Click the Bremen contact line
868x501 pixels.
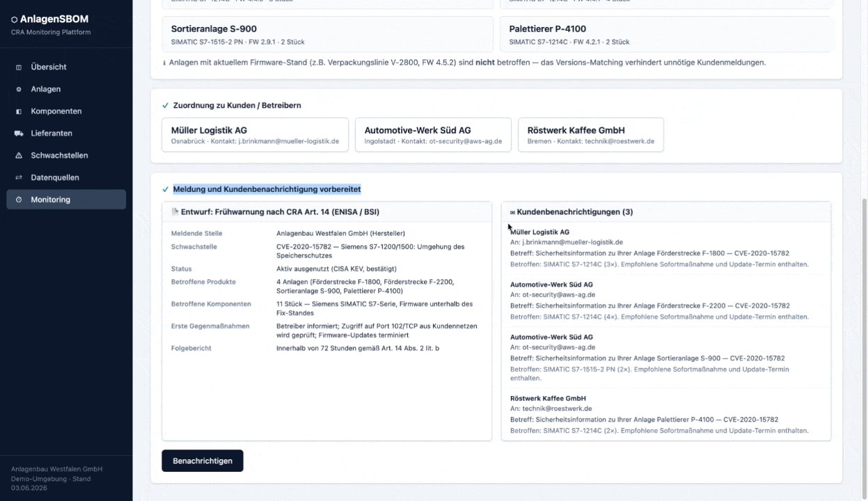point(591,141)
